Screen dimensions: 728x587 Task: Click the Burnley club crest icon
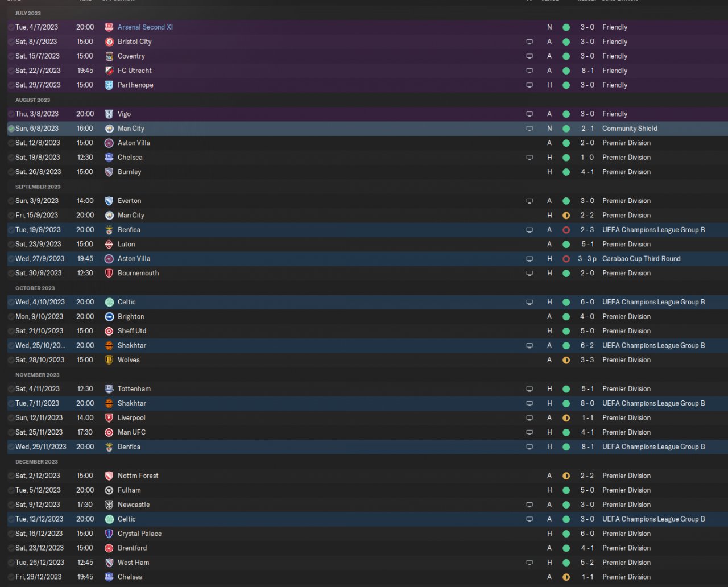pyautogui.click(x=109, y=172)
